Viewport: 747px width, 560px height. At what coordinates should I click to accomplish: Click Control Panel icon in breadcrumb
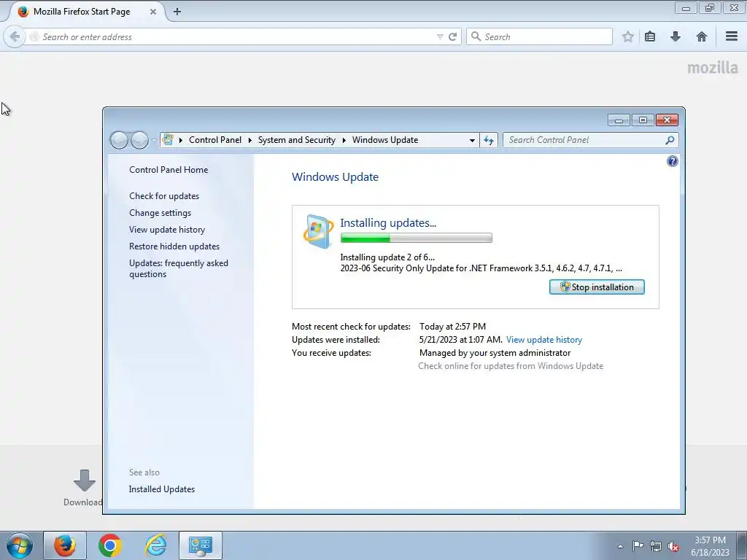[168, 139]
